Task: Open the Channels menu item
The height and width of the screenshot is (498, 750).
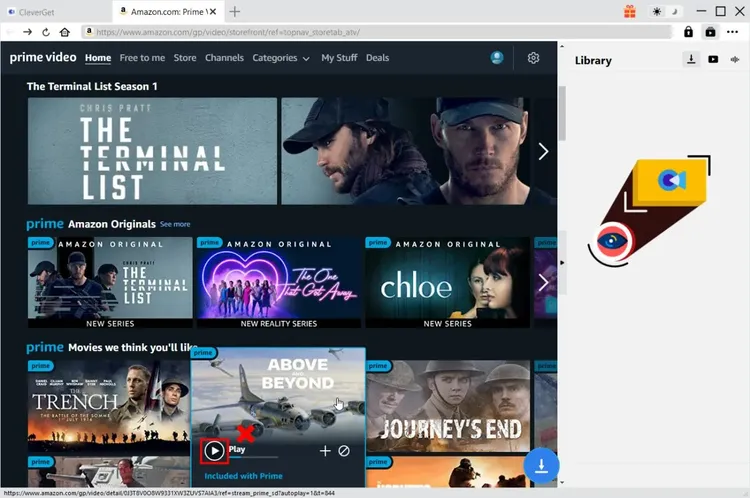Action: [224, 58]
